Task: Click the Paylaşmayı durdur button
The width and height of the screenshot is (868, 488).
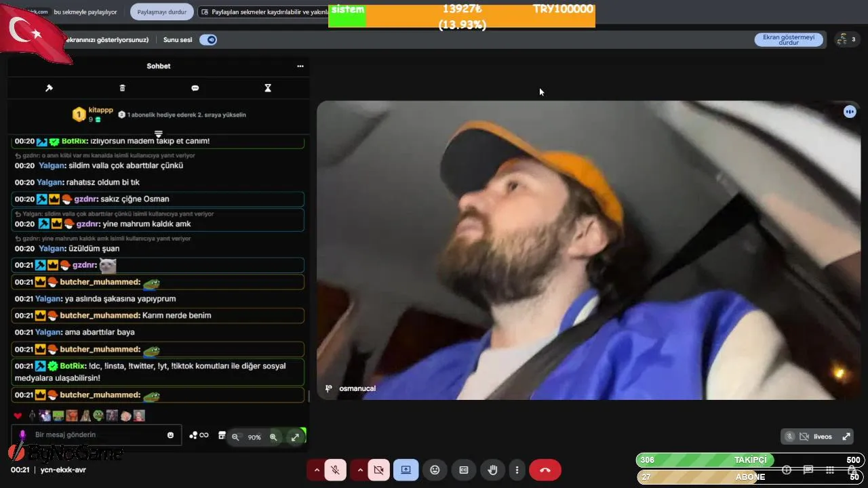Action: [x=161, y=12]
